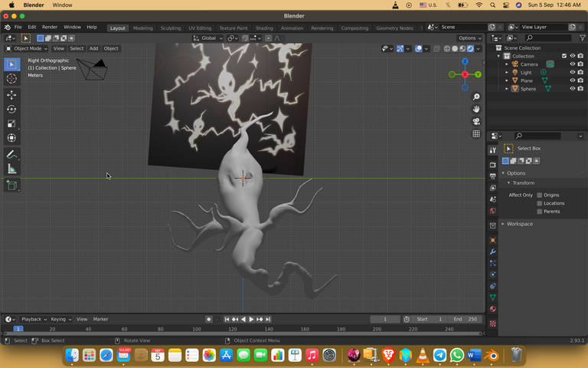
Task: Activate the Select Box tool in toolbar
Action: [11, 64]
